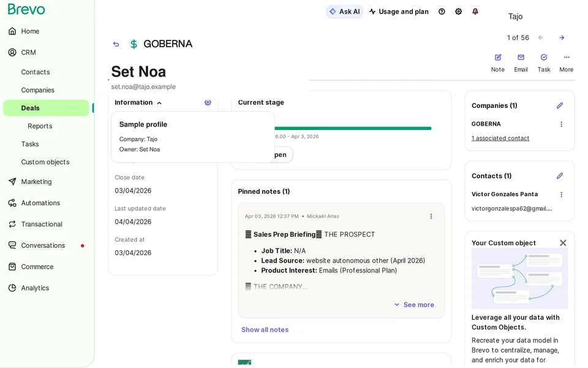Open Custom objects in sidebar
Image resolution: width=588 pixels, height=368 pixels.
pos(45,162)
